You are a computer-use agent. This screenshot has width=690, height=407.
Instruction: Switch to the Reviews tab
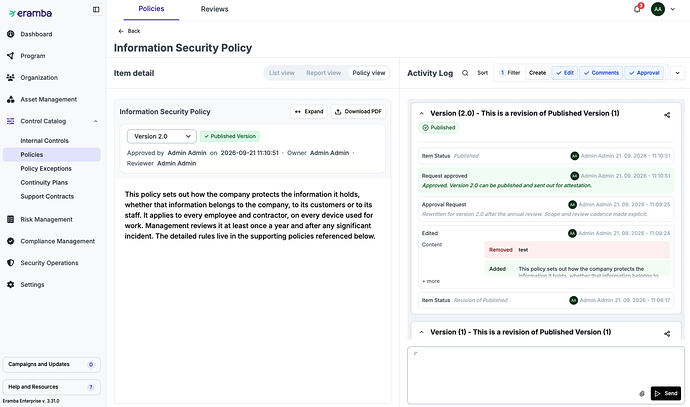pos(214,9)
